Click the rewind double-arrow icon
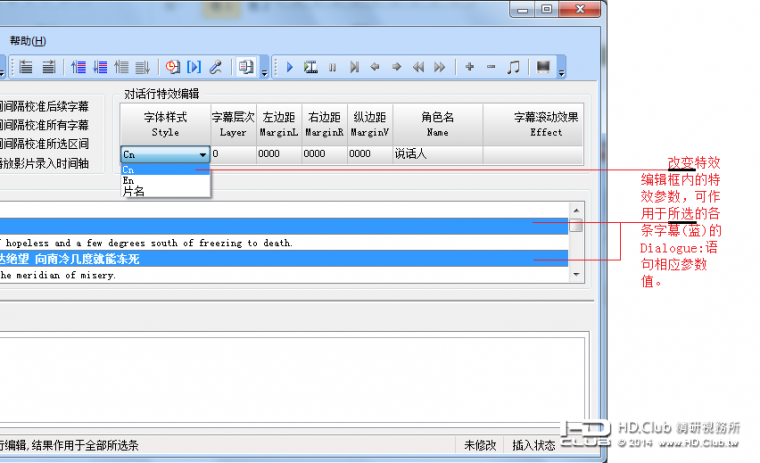Screen dimensions: 760x463 tap(418, 67)
